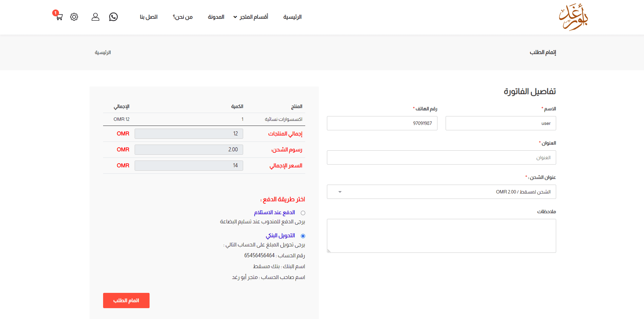Click the WhatsApp contact icon
This screenshot has height=319, width=644.
[113, 17]
